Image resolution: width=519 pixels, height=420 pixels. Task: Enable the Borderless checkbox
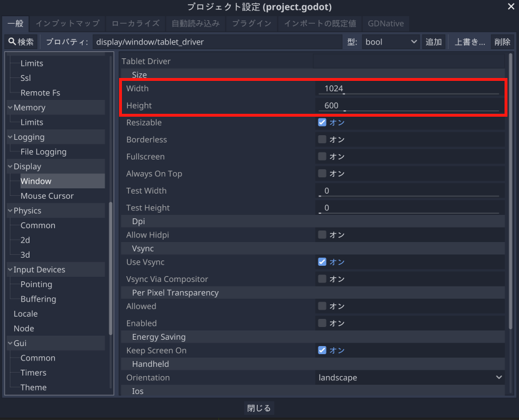[322, 140]
